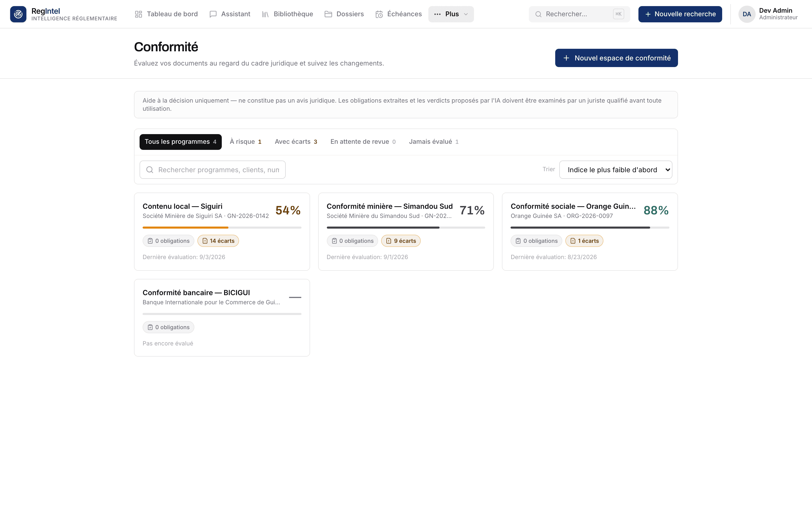Switch to the En attente de revue tab

coord(363,142)
